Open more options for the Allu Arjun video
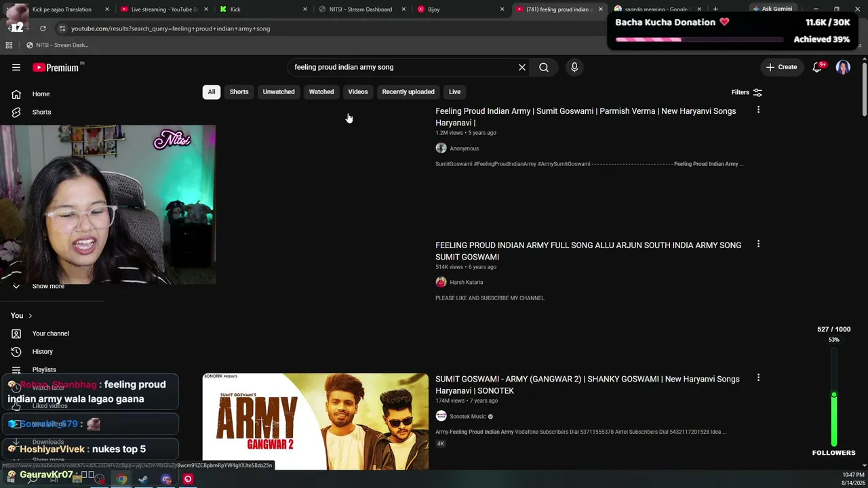 click(758, 244)
